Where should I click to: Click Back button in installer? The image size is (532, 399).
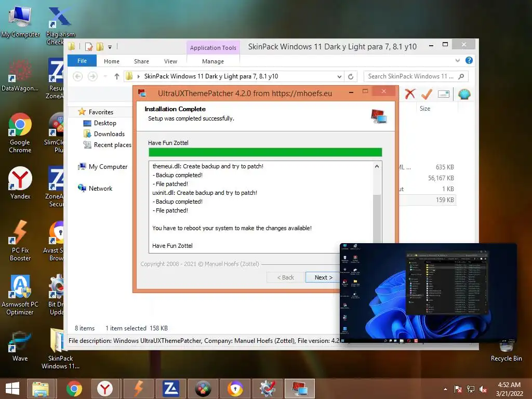285,277
